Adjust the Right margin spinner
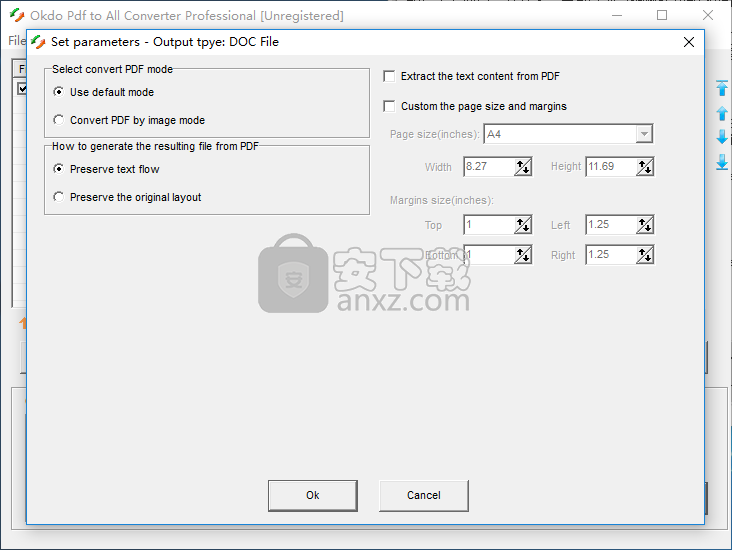Screen dimensions: 732x550 coord(645,255)
